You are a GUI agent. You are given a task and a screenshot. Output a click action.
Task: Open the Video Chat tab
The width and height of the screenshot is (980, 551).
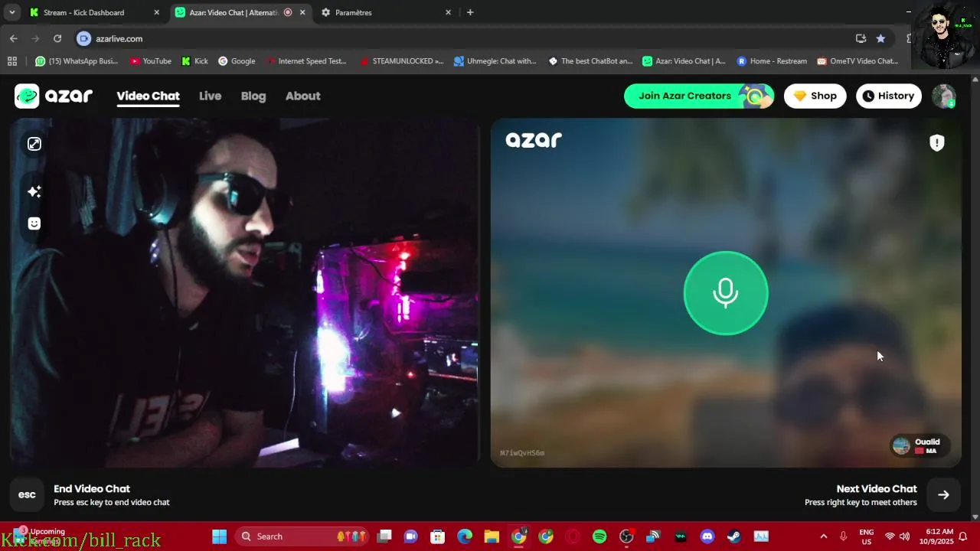click(148, 96)
